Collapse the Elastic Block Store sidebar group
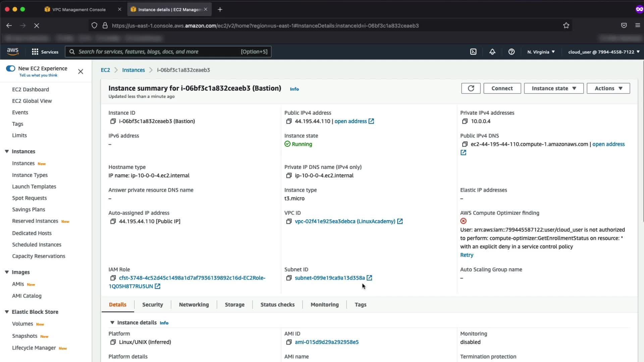644x362 pixels. pyautogui.click(x=7, y=312)
